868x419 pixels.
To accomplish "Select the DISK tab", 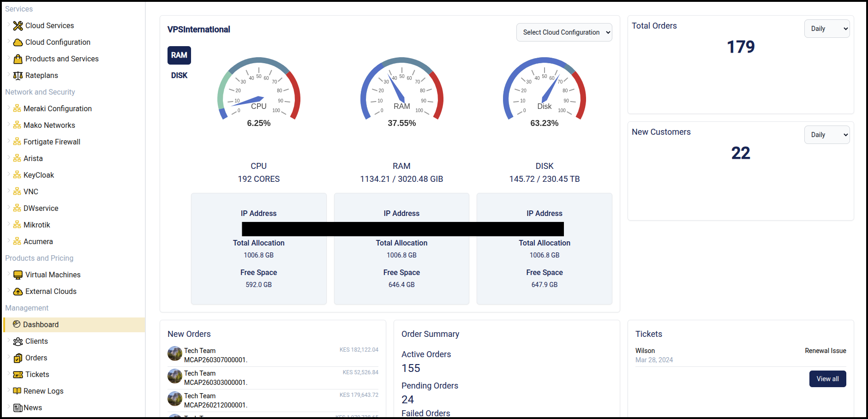I will point(179,76).
